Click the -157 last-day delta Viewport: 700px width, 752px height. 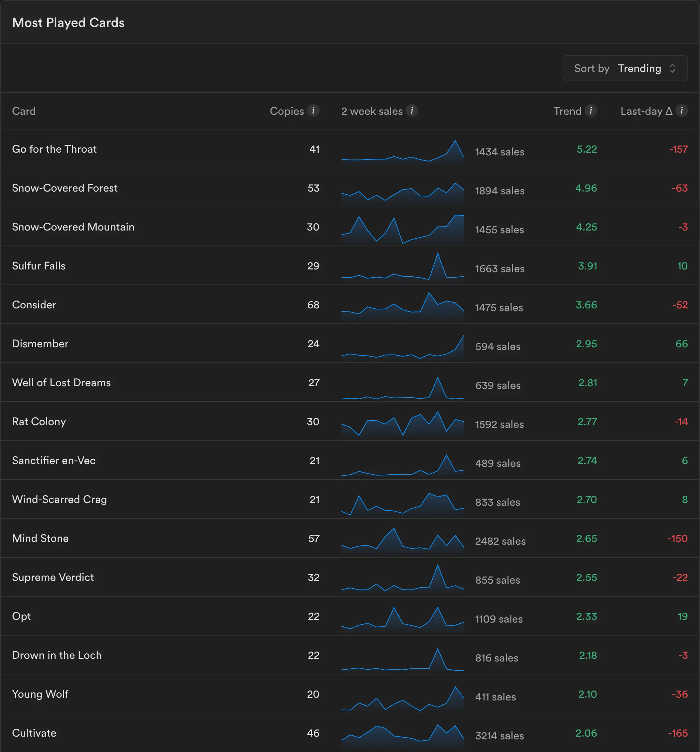[678, 149]
